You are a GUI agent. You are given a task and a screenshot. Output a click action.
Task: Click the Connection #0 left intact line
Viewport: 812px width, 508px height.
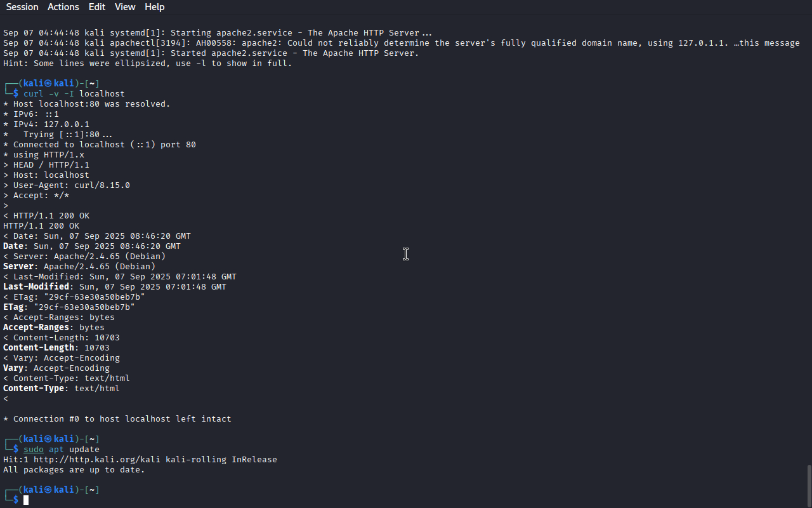tap(117, 419)
